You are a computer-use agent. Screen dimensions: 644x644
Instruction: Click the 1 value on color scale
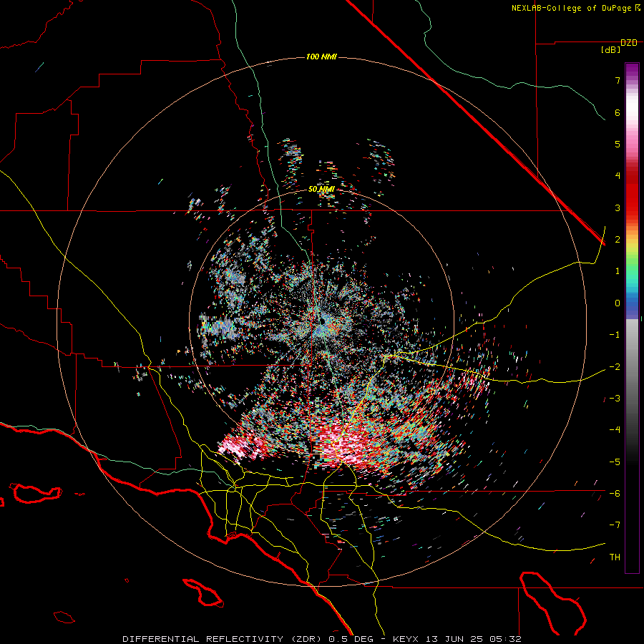pos(618,271)
